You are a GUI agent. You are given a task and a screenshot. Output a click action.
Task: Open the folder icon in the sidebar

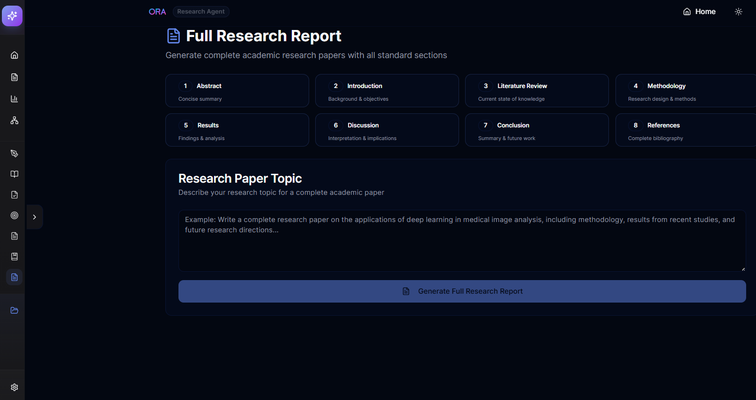point(14,310)
